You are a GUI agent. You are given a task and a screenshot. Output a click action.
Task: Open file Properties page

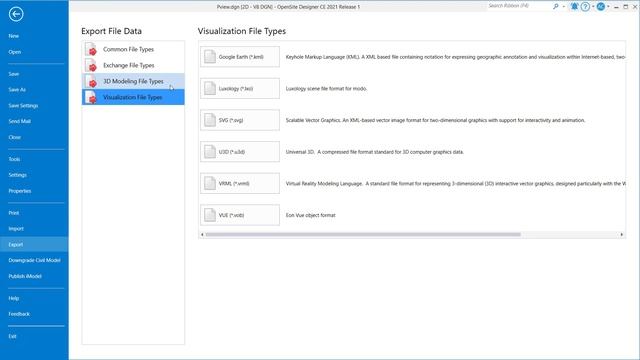point(20,191)
